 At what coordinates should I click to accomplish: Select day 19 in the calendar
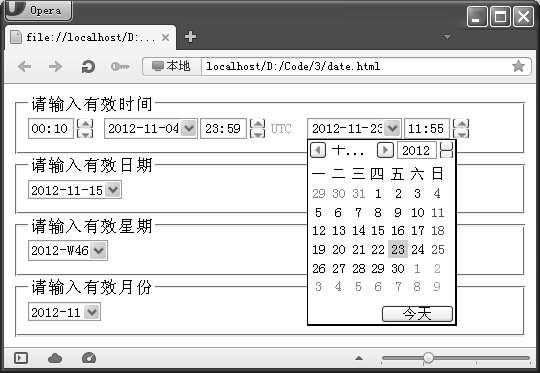tap(319, 249)
